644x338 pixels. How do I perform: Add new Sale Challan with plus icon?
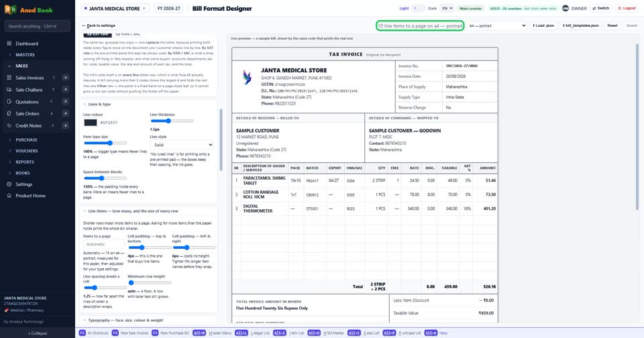(x=65, y=90)
